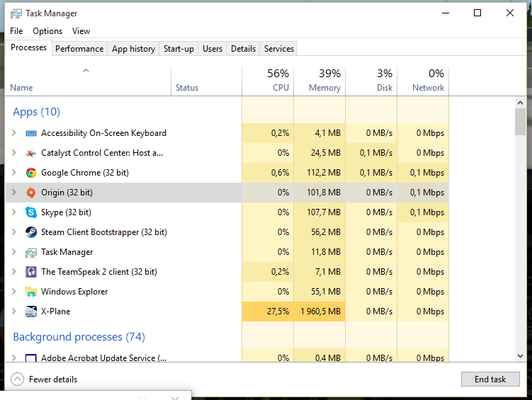Select the Processes tab
The image size is (532, 400).
click(28, 47)
